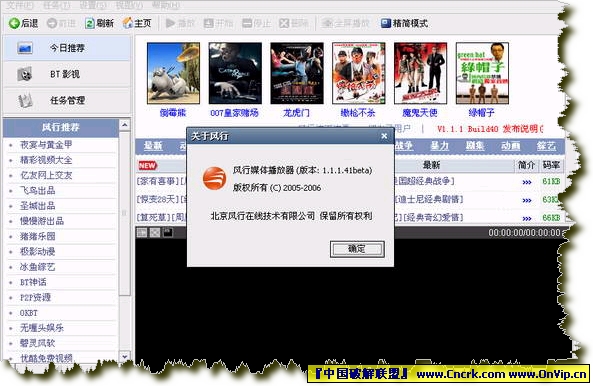Switch to 精简模式 compact mode
Image resolution: width=593 pixels, height=386 pixels.
tap(404, 23)
